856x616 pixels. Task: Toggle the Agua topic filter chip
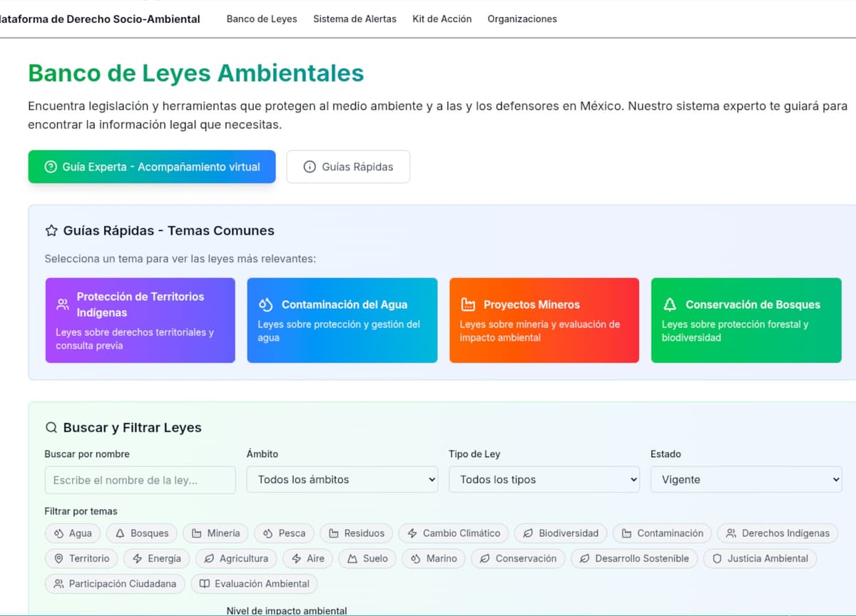[72, 533]
